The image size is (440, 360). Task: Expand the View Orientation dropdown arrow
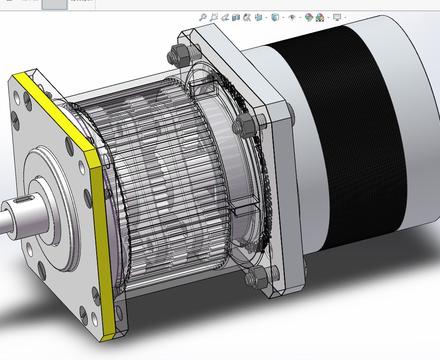coord(266,18)
